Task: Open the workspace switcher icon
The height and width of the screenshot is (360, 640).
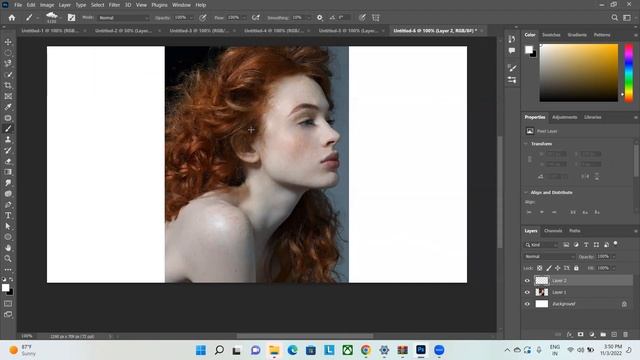Action: coord(627,18)
